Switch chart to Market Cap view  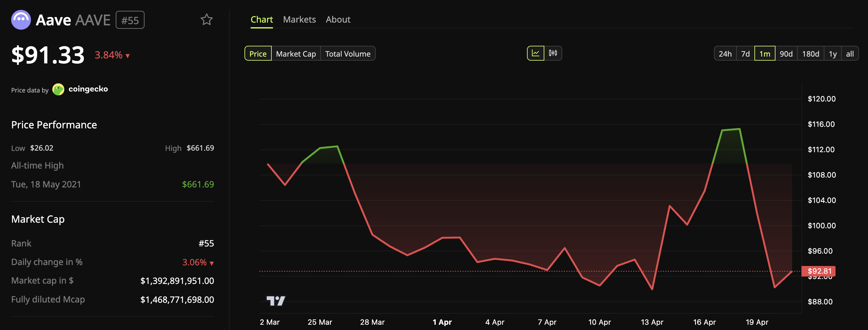point(296,53)
